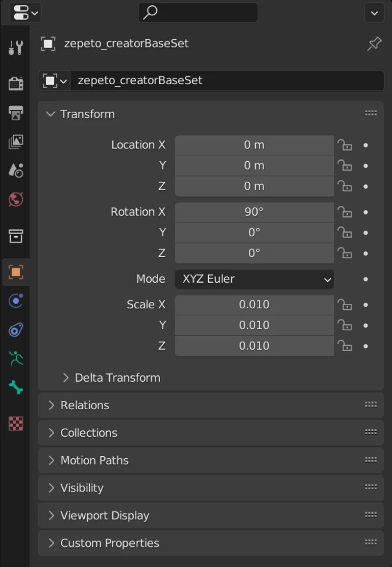Open the Relations panel extras menu
Image resolution: width=392 pixels, height=567 pixels.
(x=370, y=405)
